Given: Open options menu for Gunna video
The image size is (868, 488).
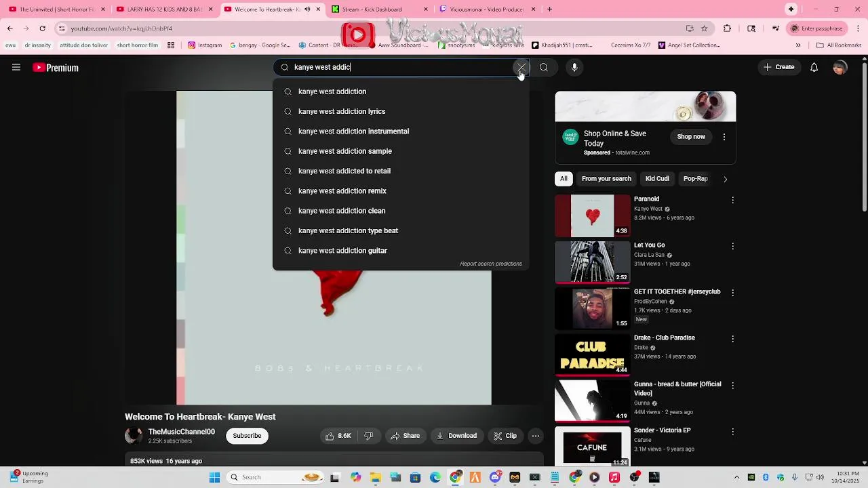Looking at the screenshot, I should point(732,386).
